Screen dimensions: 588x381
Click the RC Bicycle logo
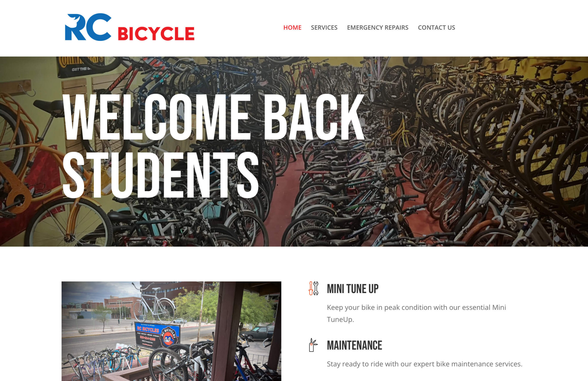click(130, 27)
